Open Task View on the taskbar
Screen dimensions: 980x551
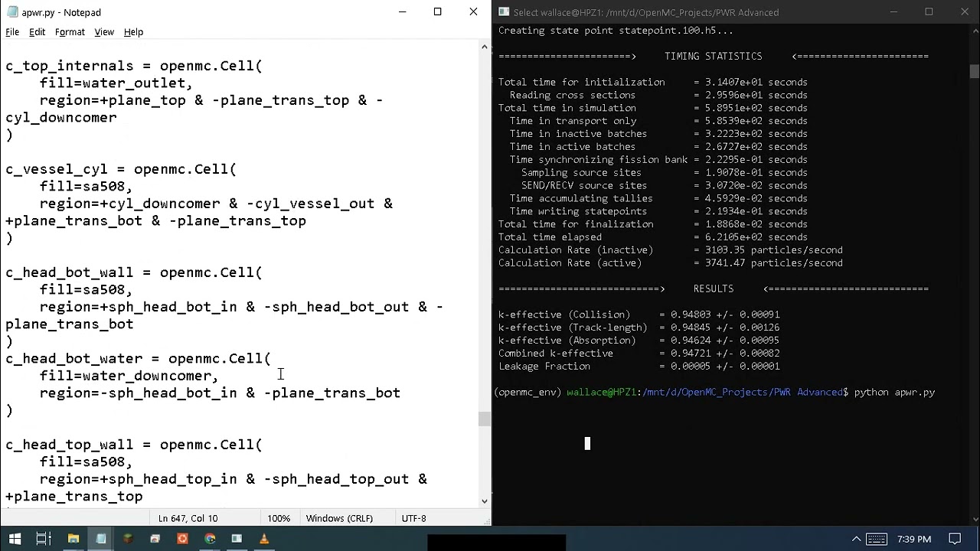click(x=44, y=539)
